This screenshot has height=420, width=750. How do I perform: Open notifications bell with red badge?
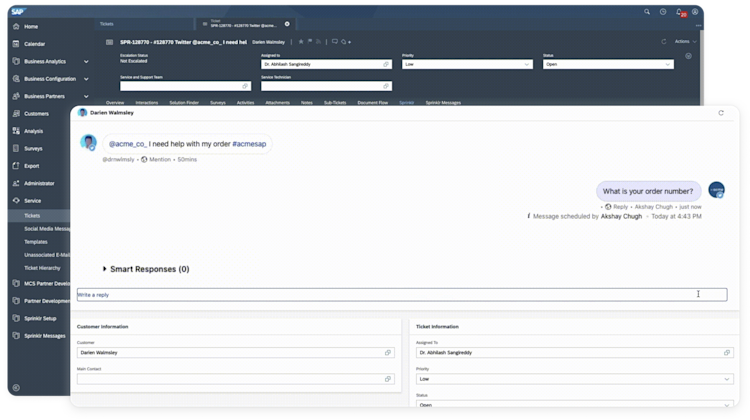pos(680,12)
